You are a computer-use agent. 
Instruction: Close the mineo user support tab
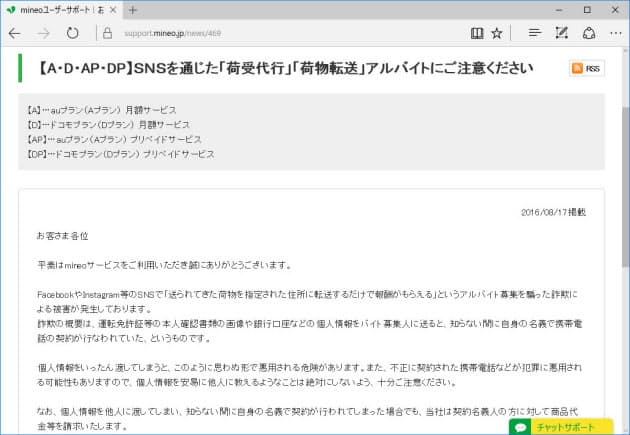tap(113, 10)
